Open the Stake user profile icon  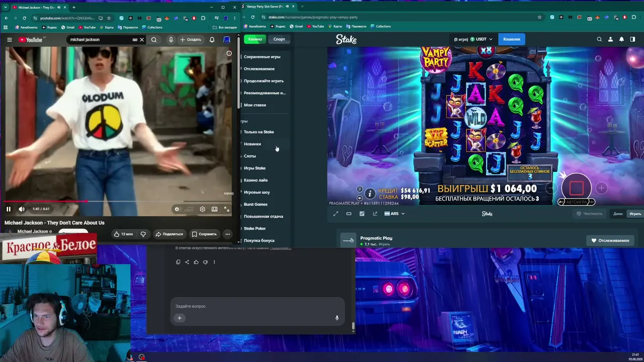(x=610, y=39)
